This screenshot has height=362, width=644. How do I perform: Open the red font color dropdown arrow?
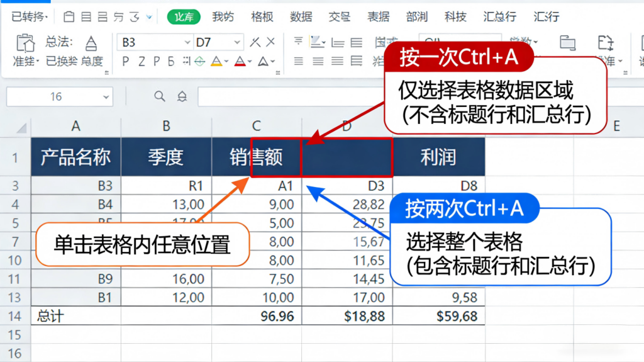250,62
